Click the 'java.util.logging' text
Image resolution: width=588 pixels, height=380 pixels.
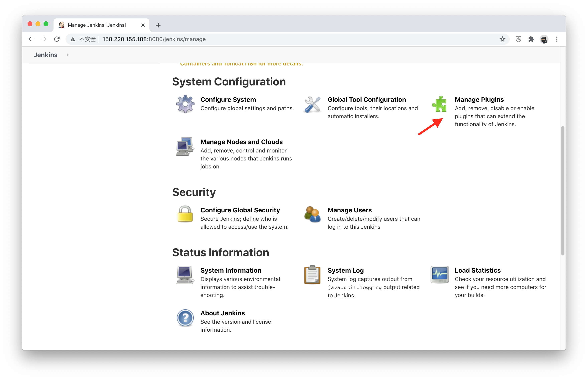pos(355,287)
